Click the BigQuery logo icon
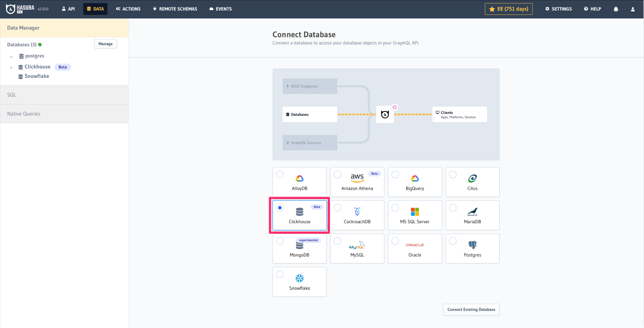 tap(415, 178)
